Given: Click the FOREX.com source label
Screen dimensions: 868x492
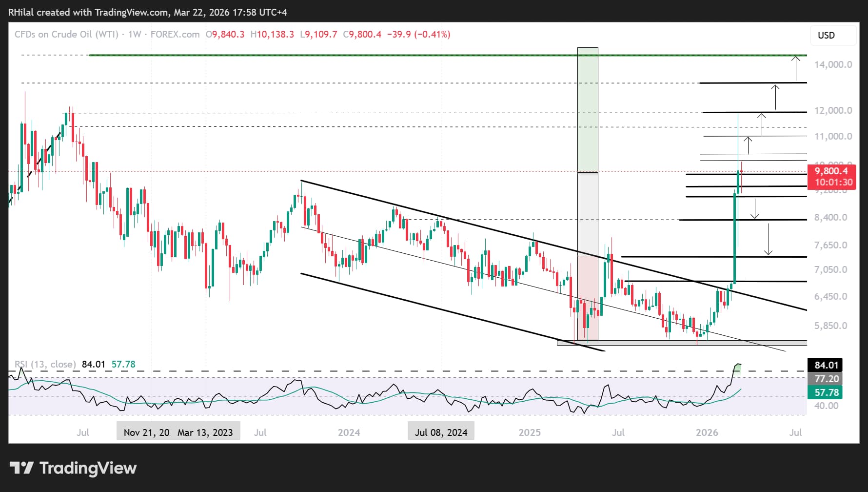Looking at the screenshot, I should [175, 34].
